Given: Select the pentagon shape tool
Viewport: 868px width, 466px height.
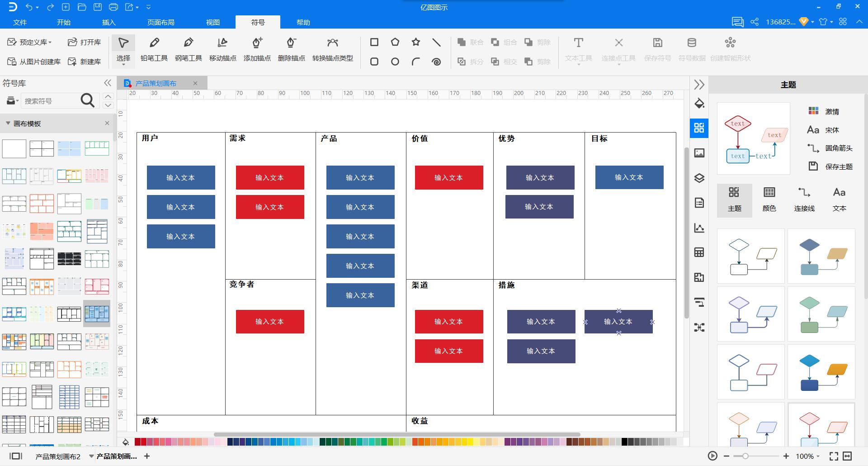Looking at the screenshot, I should point(395,42).
